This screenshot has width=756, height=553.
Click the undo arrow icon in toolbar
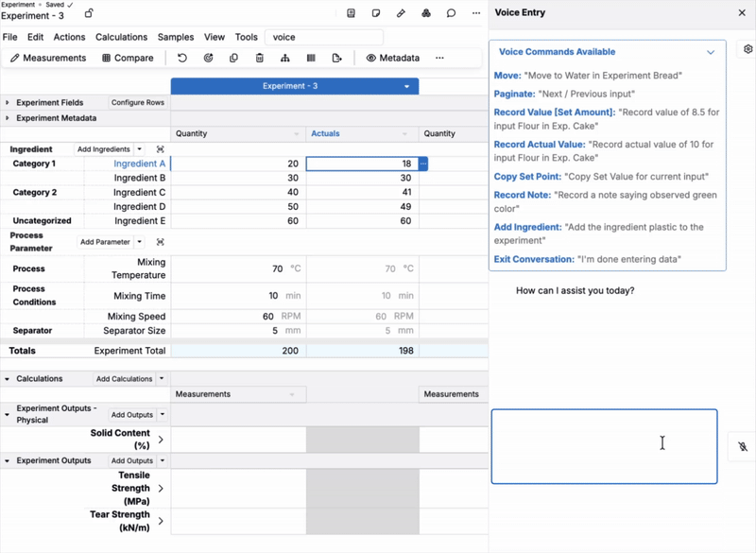pyautogui.click(x=181, y=58)
